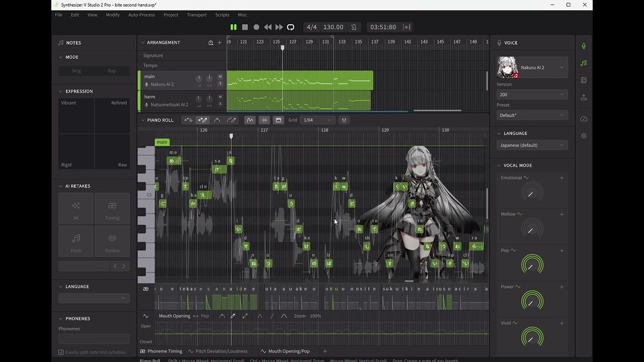Solo the main track
Image resolution: width=644 pixels, height=362 pixels.
coord(220,83)
